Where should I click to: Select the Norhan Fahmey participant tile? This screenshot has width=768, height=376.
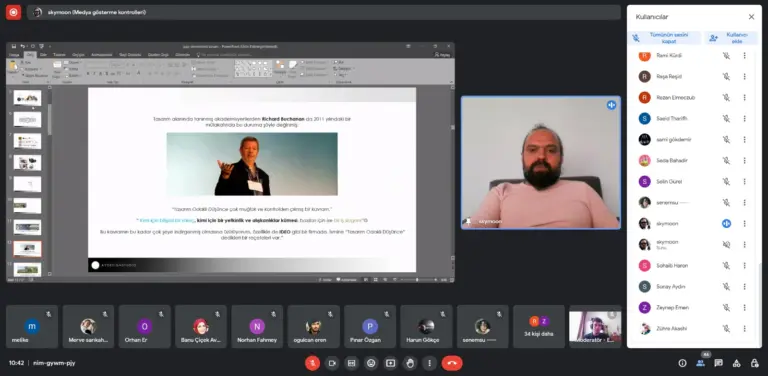coord(257,327)
